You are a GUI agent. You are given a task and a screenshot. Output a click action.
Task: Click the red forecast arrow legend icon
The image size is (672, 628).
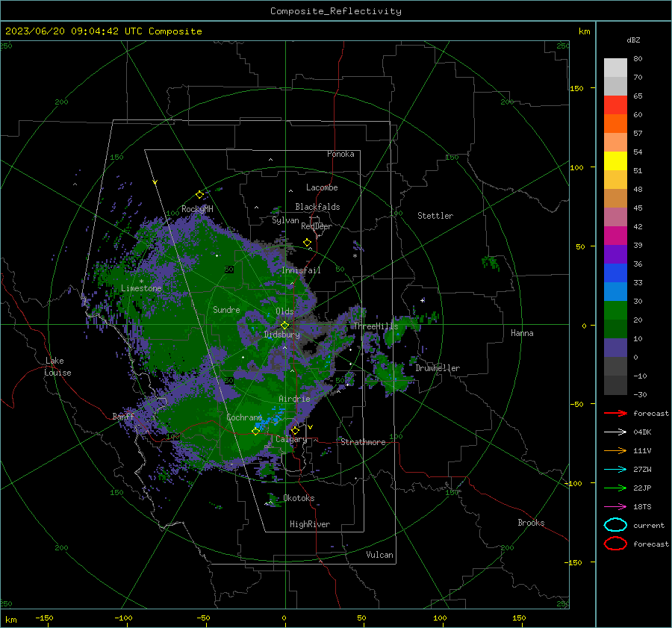615,413
